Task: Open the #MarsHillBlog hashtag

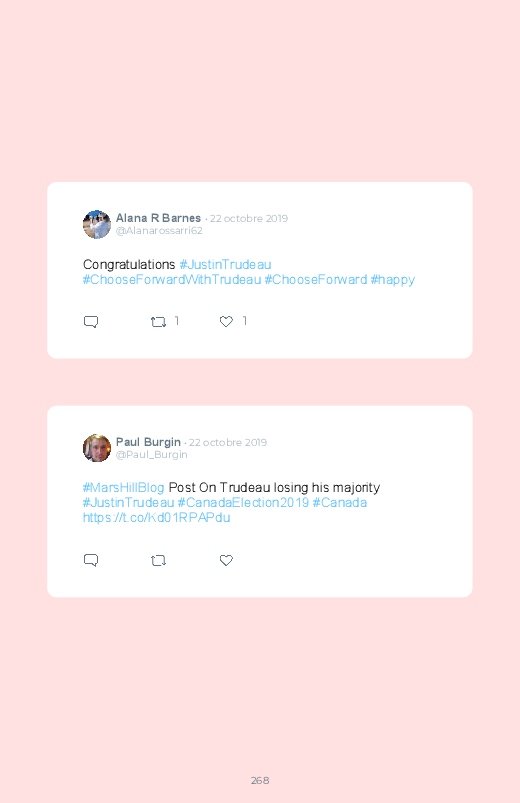Action: coord(123,488)
